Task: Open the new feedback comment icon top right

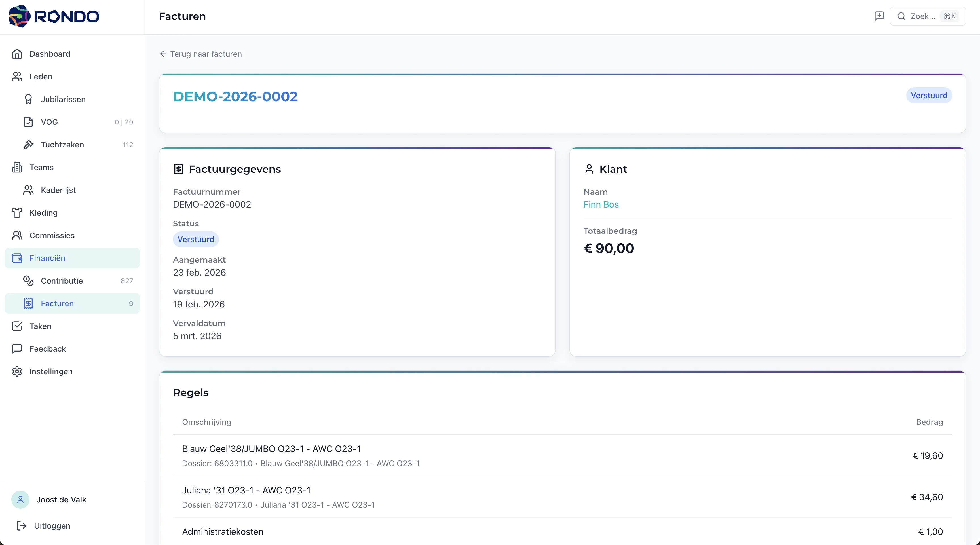Action: tap(879, 16)
